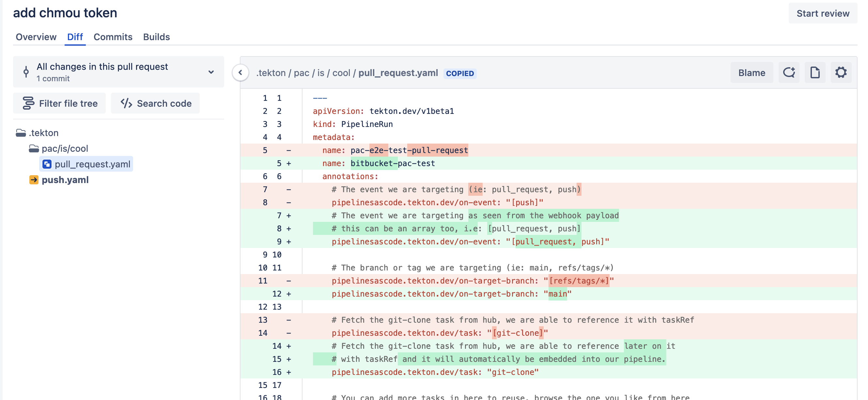Switch to the Overview tab

[x=36, y=37]
